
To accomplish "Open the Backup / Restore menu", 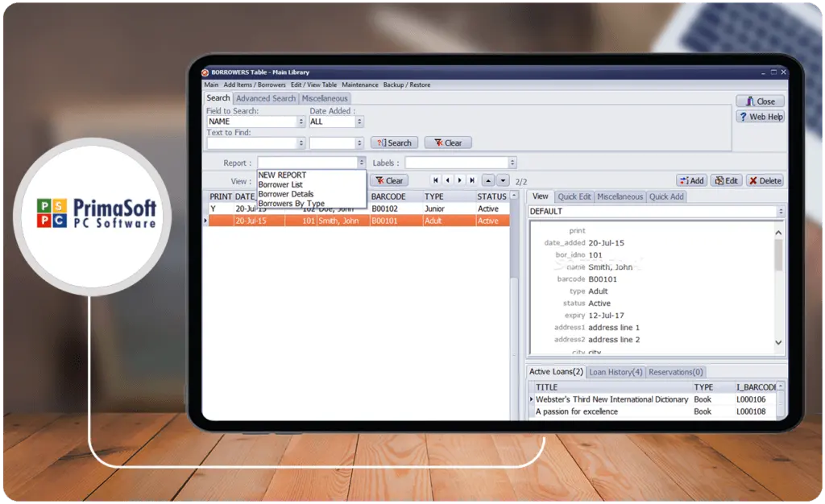I will 407,85.
